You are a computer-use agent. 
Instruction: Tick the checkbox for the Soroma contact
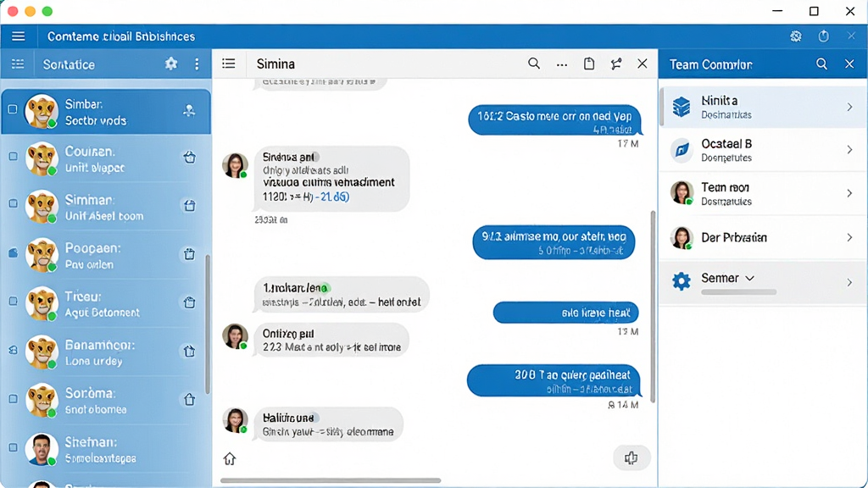[13, 399]
